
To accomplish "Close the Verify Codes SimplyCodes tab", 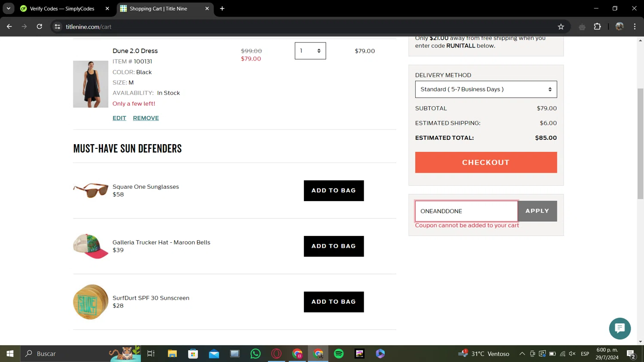I will 107,9.
